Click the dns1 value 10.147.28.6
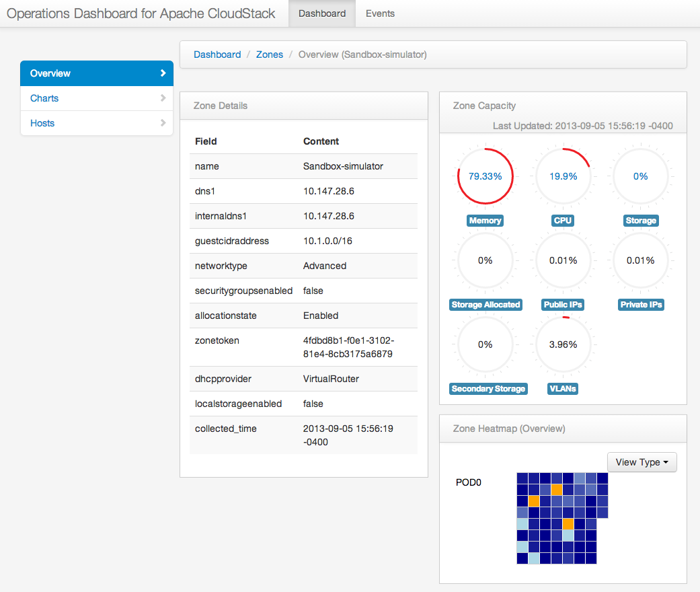This screenshot has height=592, width=700. click(329, 191)
